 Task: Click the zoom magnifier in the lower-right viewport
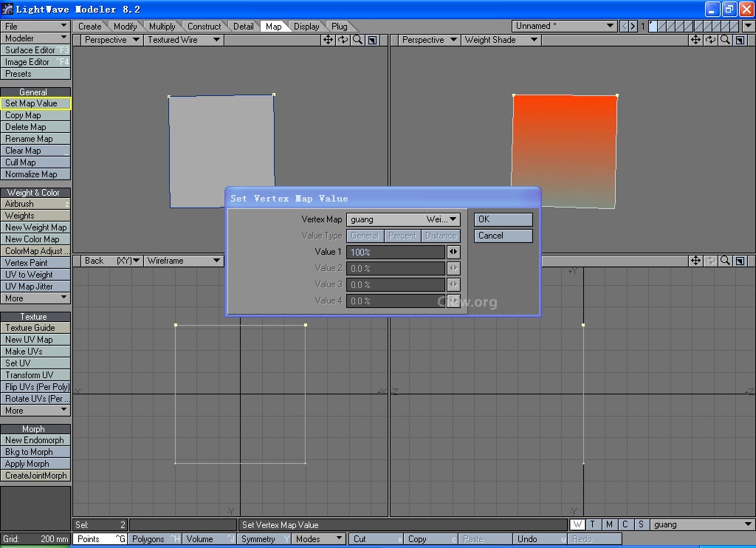pos(725,261)
